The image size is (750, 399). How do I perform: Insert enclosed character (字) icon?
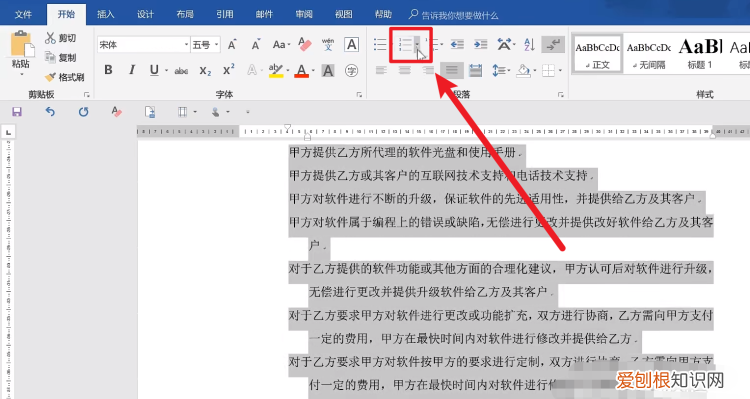(352, 71)
